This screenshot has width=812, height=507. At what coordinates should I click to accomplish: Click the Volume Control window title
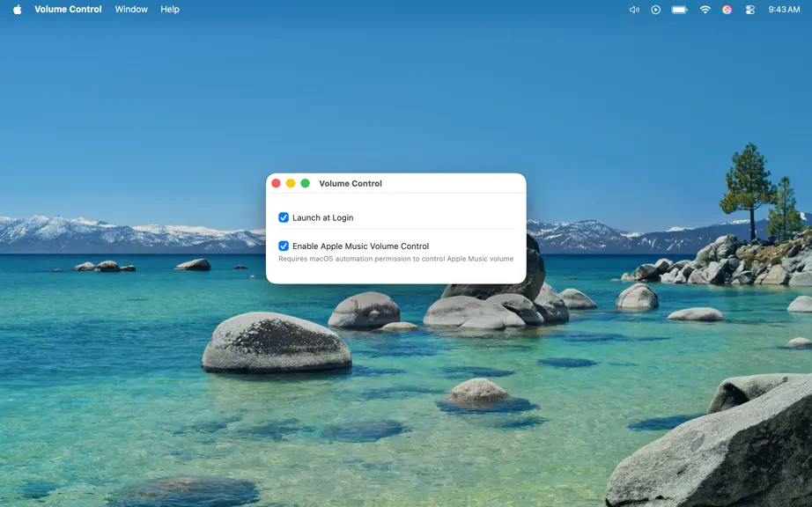pyautogui.click(x=351, y=183)
